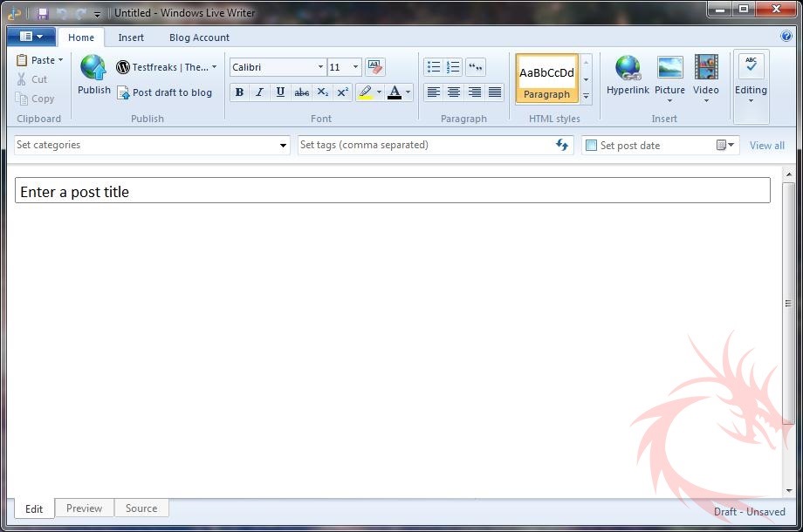Screen dimensions: 803x532
Task: Click the Publish globe icon
Action: coord(93,68)
